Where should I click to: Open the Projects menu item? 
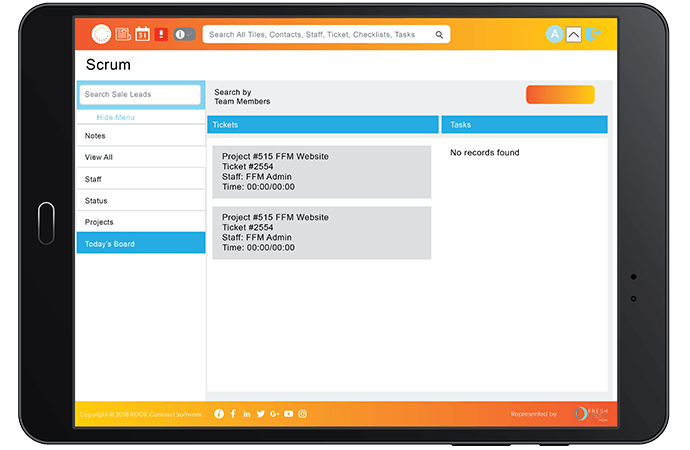(x=141, y=222)
